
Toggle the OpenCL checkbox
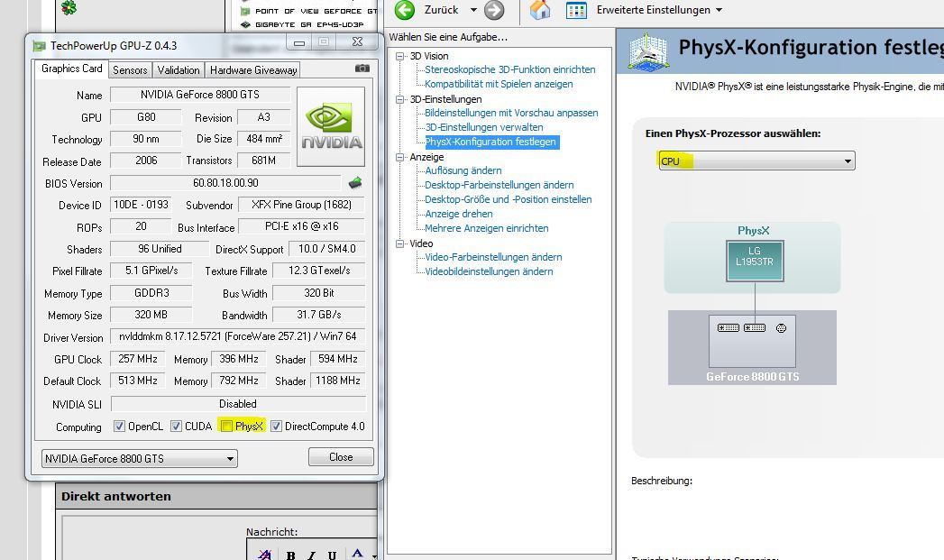pyautogui.click(x=119, y=427)
